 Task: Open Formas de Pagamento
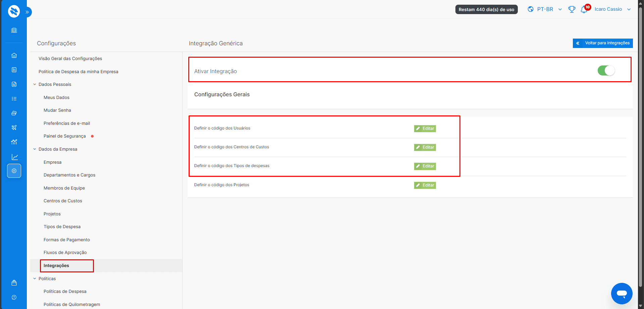coord(67,240)
